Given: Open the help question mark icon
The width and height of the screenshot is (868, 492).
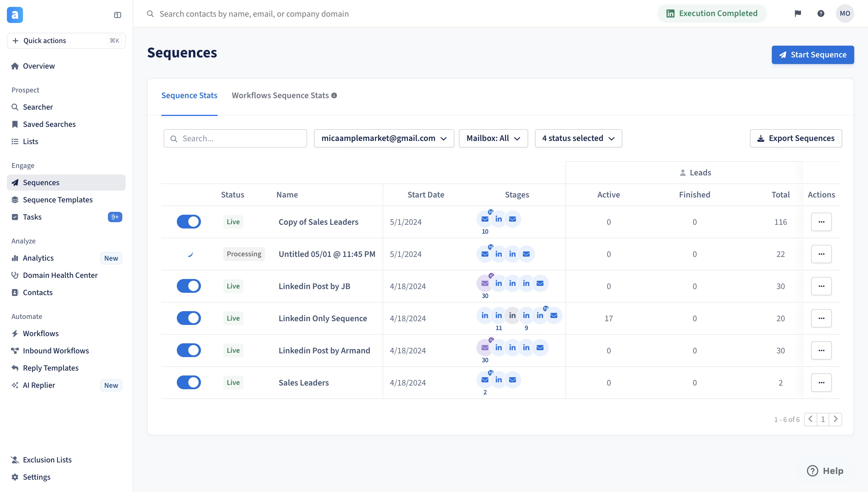Looking at the screenshot, I should pos(821,13).
